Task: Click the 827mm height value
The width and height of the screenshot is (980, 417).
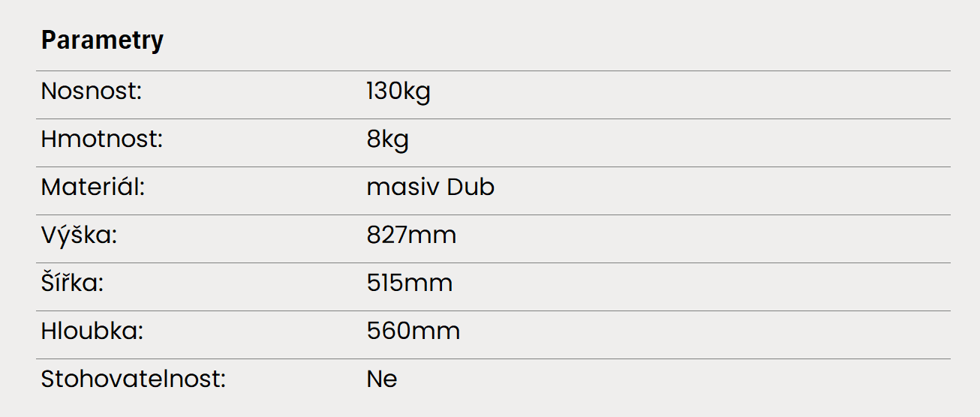Action: tap(411, 235)
